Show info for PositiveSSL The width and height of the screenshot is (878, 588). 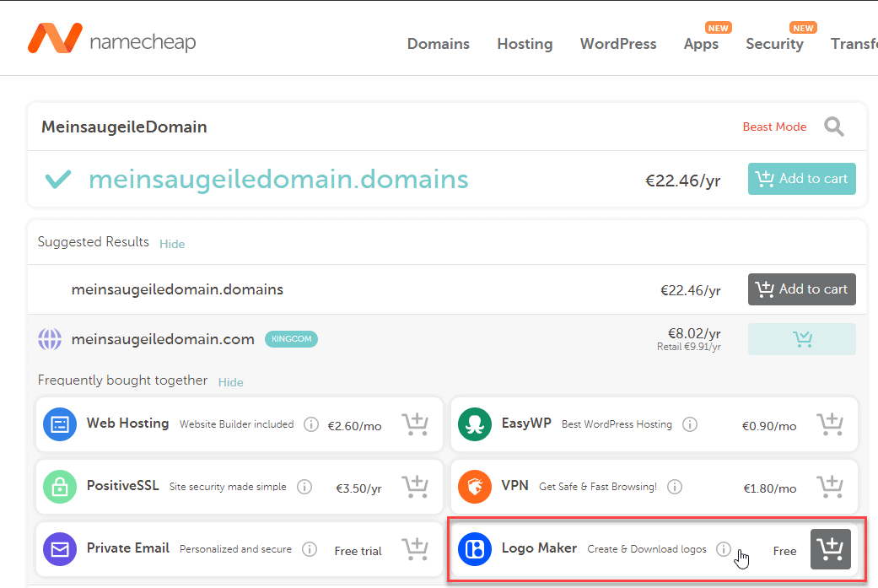[304, 487]
